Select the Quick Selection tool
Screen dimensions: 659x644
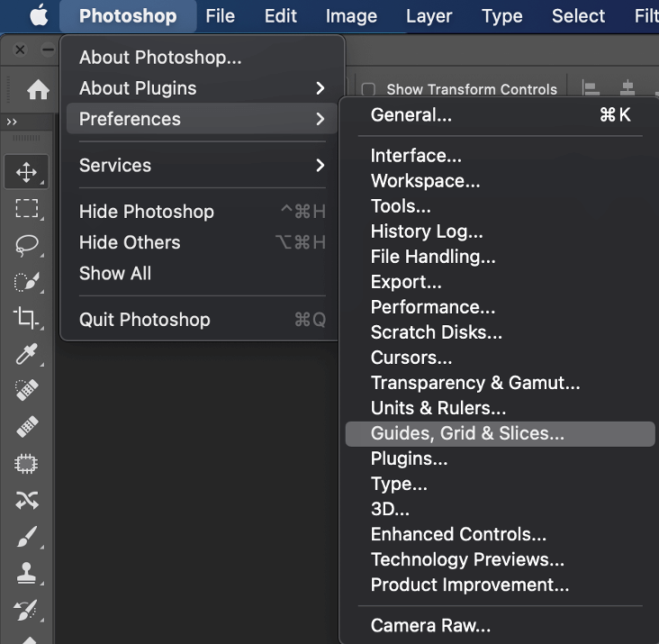pyautogui.click(x=26, y=282)
